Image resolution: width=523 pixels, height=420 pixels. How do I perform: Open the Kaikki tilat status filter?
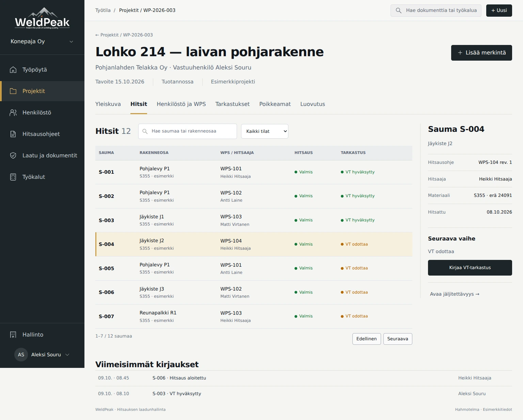pyautogui.click(x=265, y=131)
